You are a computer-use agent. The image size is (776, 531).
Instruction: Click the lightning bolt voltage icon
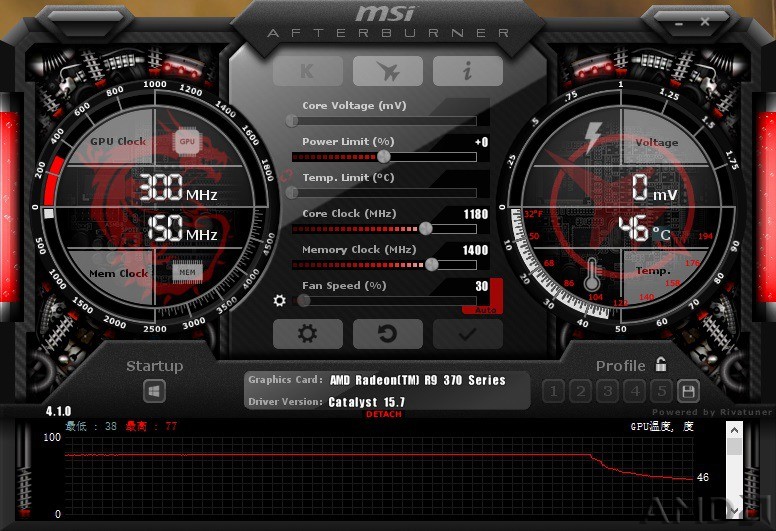[592, 138]
